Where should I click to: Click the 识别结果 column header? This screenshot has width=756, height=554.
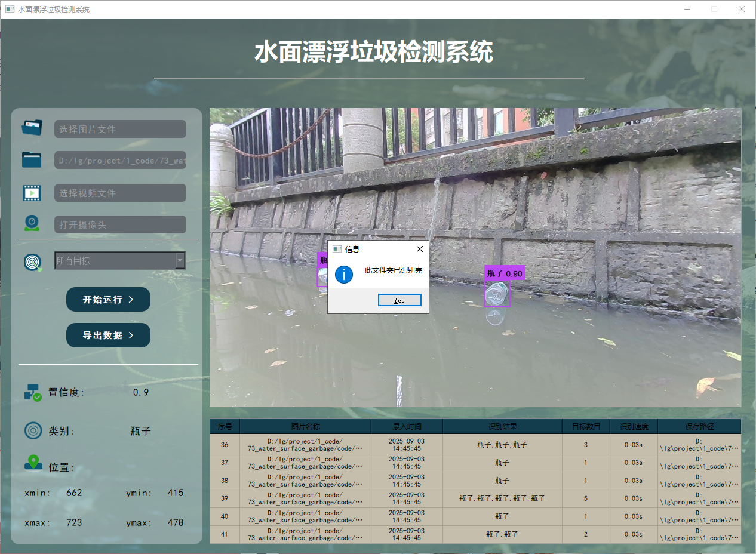tap(502, 427)
